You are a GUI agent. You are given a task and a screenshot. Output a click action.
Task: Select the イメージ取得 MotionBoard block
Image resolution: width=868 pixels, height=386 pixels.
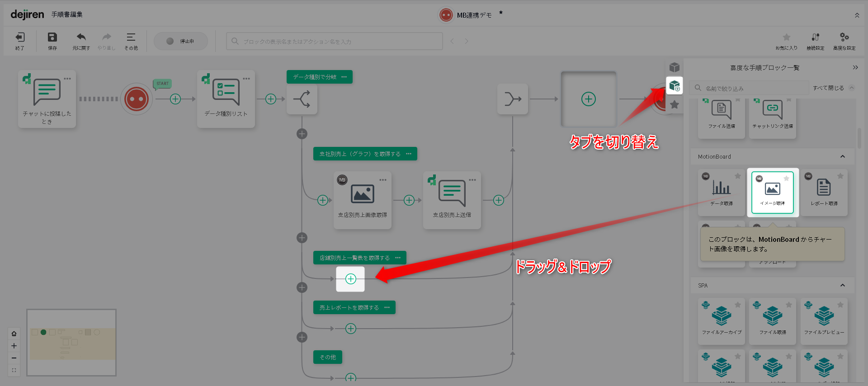pyautogui.click(x=773, y=192)
